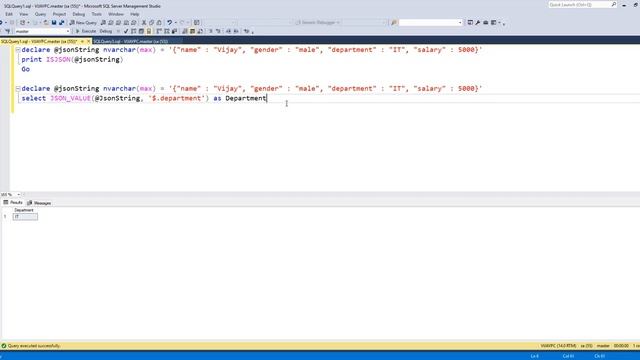Screen dimensions: 640x360
Task: Click the Activity Monitor icon on toolbar
Action: (196, 22)
